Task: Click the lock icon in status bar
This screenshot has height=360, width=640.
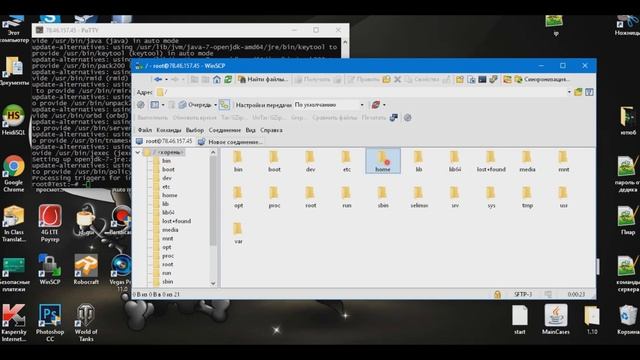Action: click(x=497, y=294)
